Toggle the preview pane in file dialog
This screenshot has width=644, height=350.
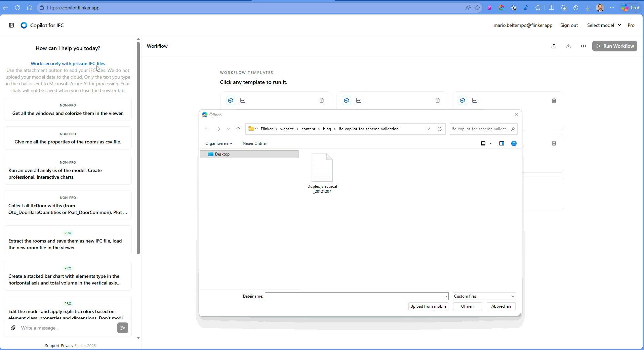point(502,143)
